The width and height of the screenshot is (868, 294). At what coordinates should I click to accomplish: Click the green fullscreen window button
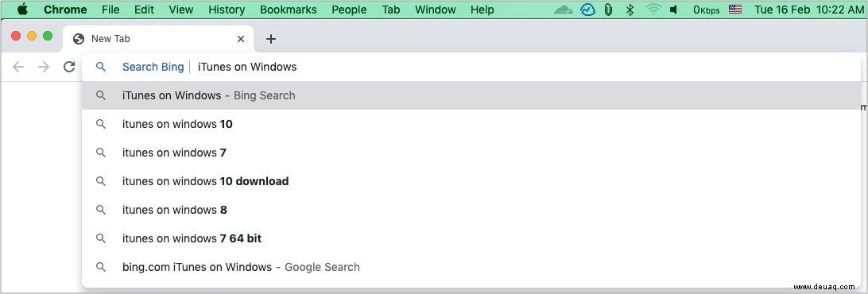click(48, 36)
